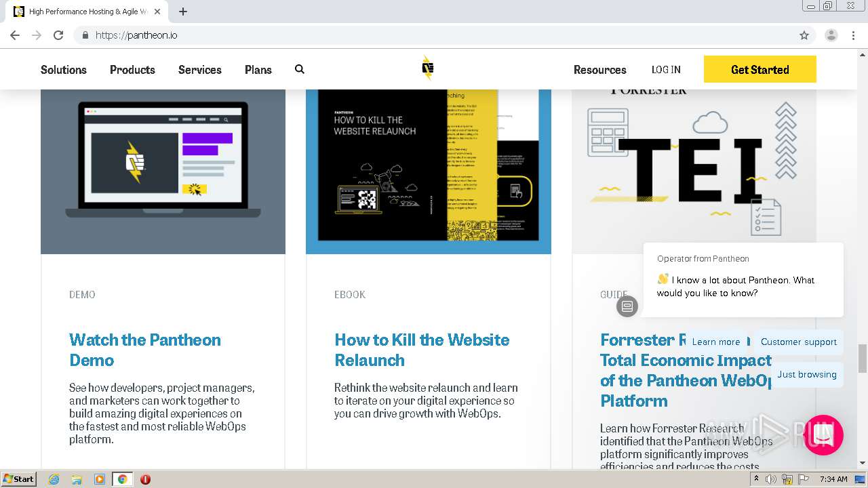This screenshot has width=868, height=488.
Task: Open the Forrester Total Economic Impact link
Action: (686, 370)
